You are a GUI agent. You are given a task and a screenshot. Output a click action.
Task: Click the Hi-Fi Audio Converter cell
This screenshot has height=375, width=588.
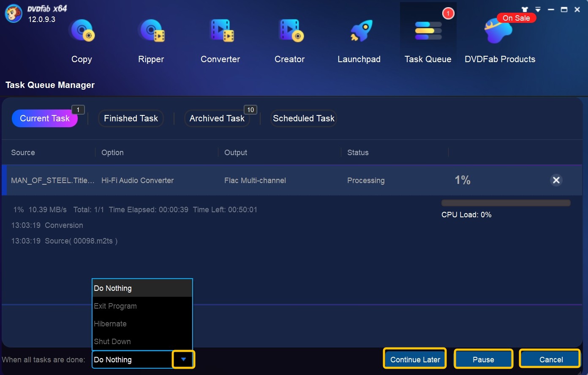(x=138, y=181)
